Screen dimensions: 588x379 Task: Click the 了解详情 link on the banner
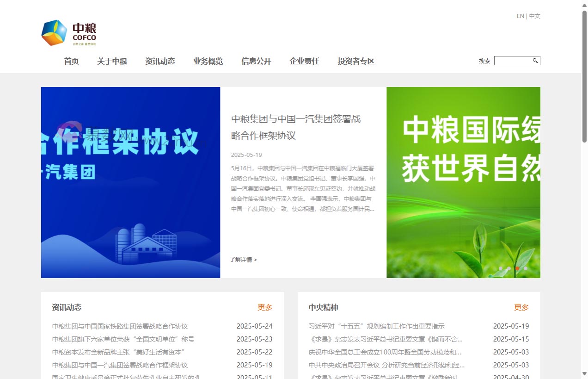click(244, 260)
